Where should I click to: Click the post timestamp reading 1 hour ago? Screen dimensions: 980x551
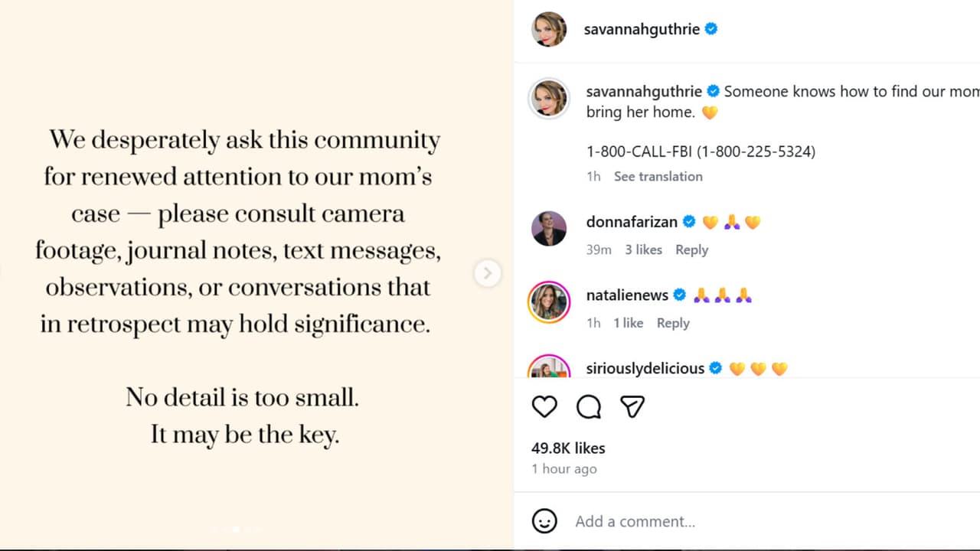(564, 468)
